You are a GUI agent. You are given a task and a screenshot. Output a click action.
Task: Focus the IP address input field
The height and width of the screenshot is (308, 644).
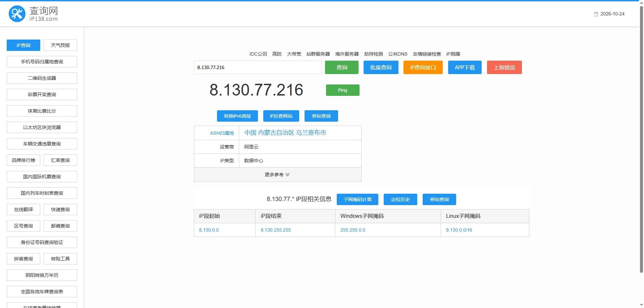(x=258, y=67)
